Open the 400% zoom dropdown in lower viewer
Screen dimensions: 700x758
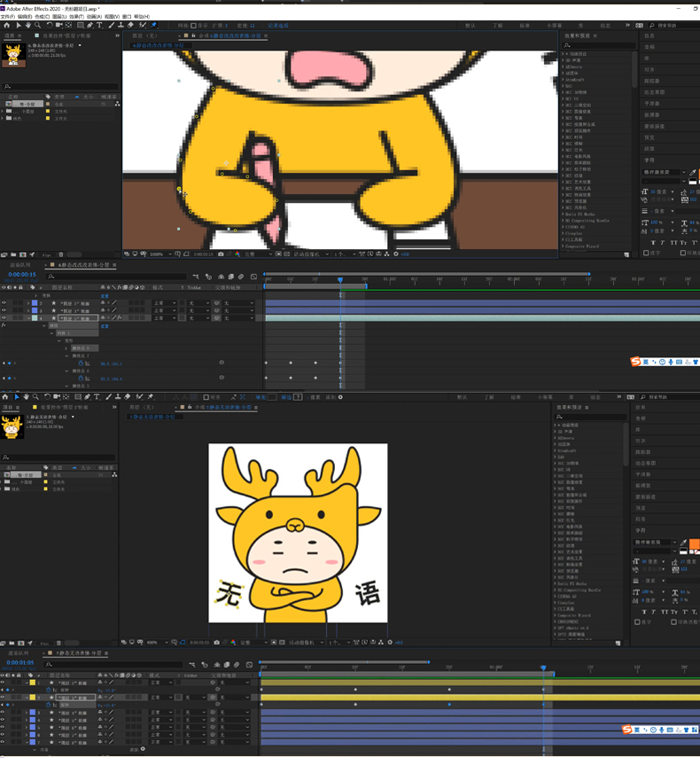156,643
